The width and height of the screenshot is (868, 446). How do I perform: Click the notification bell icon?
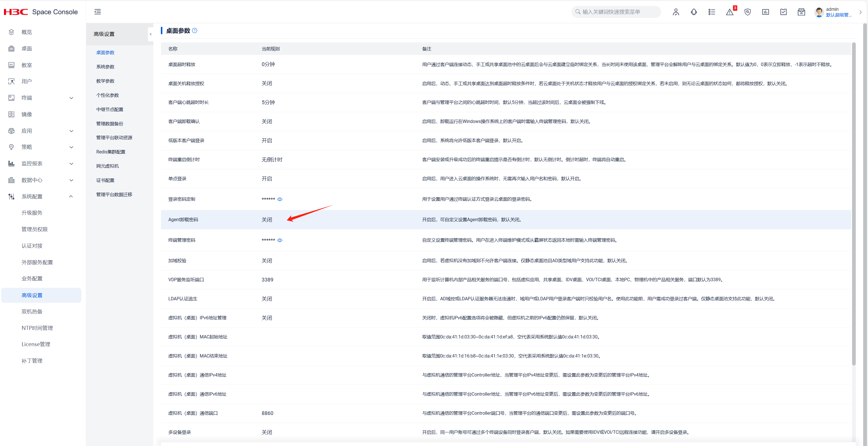coord(694,12)
